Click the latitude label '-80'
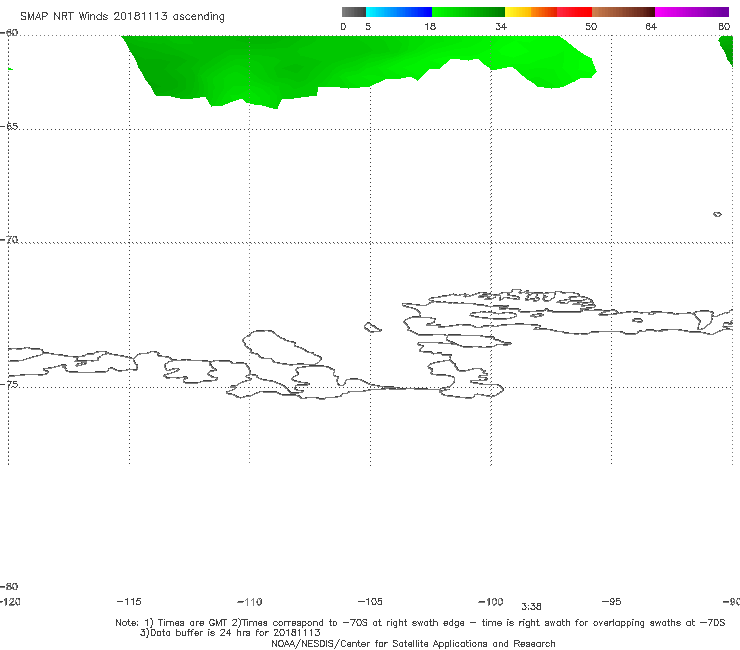 pos(9,586)
